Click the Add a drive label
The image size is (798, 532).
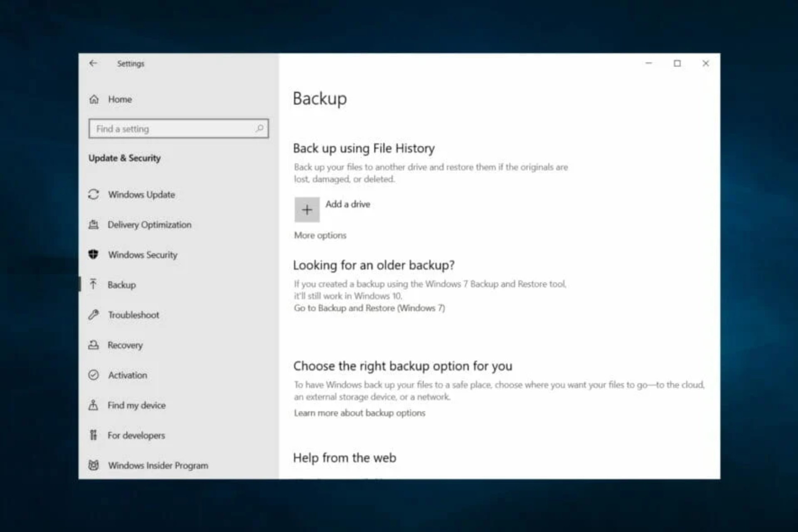pyautogui.click(x=347, y=204)
